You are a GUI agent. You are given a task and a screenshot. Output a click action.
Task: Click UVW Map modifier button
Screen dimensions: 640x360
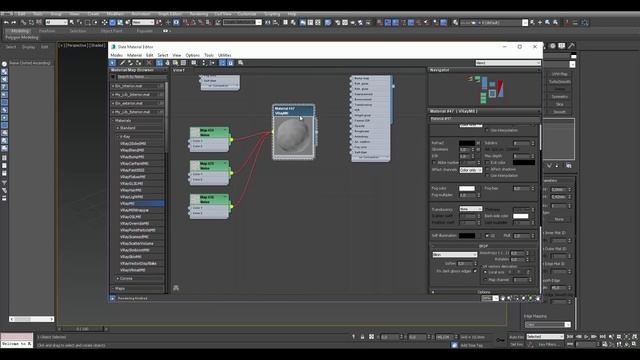(560, 74)
